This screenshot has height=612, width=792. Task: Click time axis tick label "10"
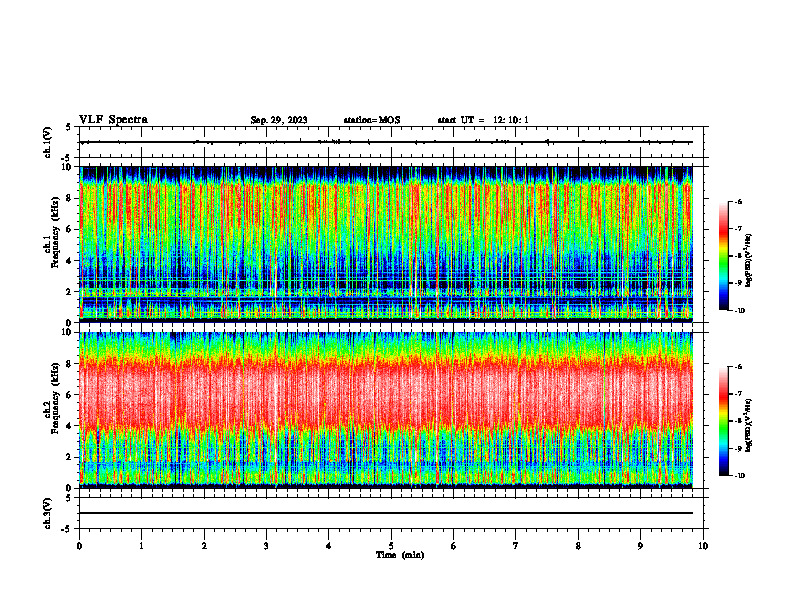click(703, 546)
